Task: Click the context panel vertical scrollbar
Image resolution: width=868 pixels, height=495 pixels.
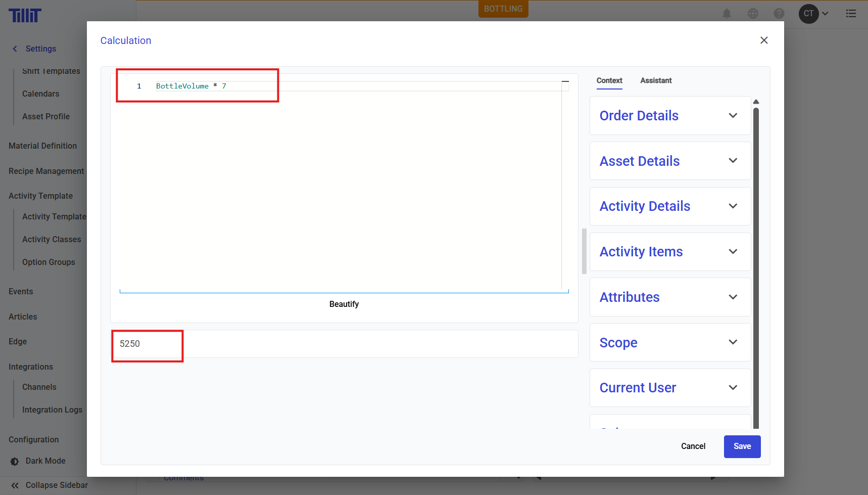Action: [756, 263]
